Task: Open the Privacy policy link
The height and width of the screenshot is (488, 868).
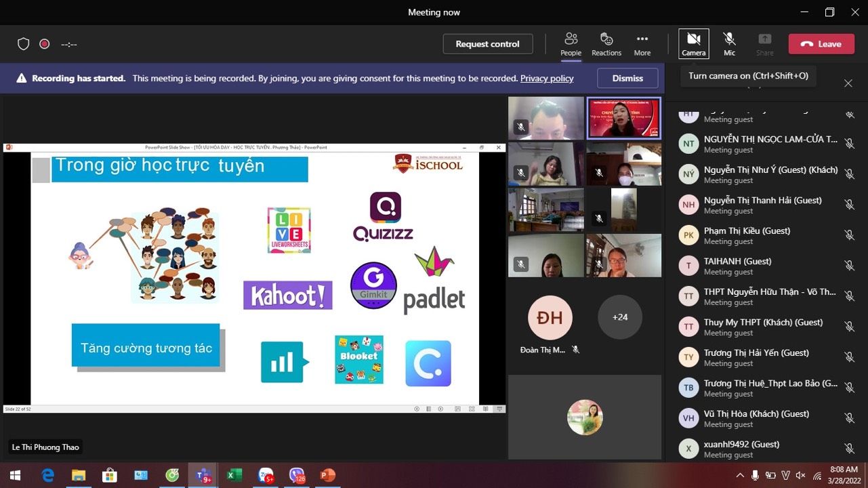Action: 547,79
